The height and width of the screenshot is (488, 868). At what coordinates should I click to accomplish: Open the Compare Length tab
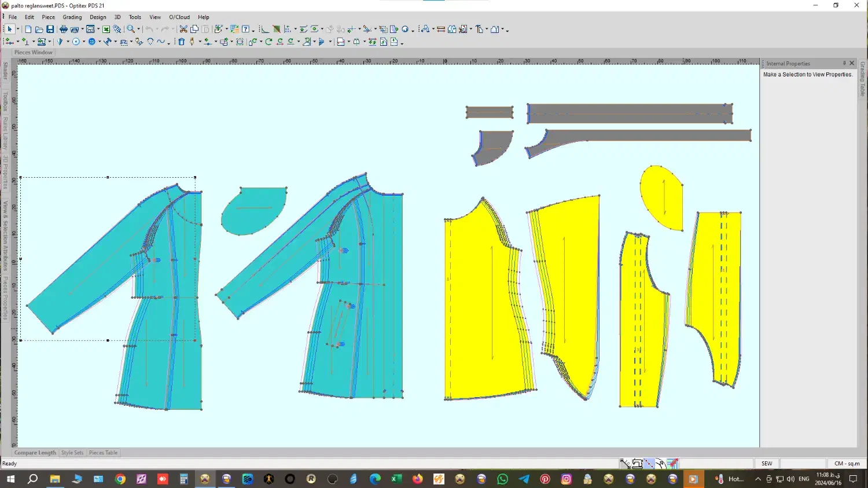35,453
